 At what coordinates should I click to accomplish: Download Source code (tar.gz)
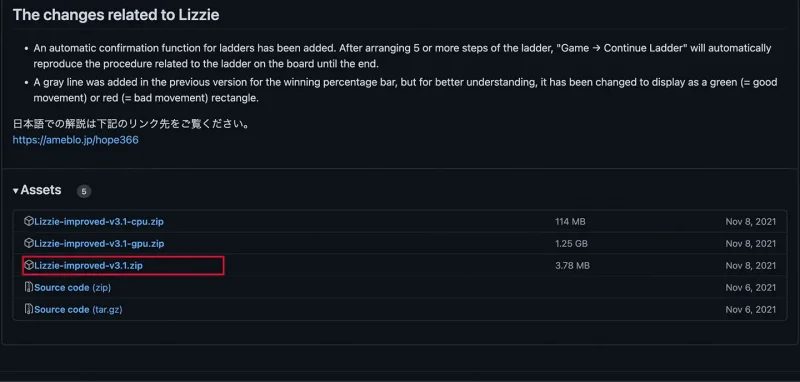(x=78, y=309)
